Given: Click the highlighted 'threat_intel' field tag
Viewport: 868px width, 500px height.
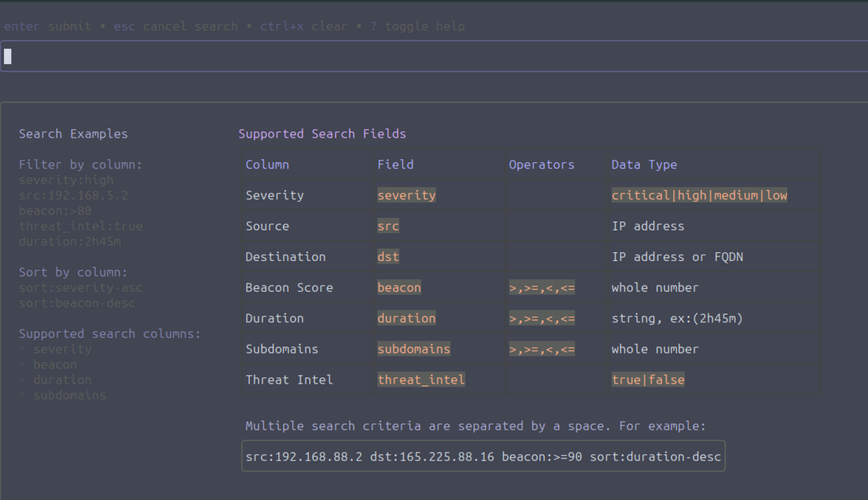Looking at the screenshot, I should click(x=421, y=380).
